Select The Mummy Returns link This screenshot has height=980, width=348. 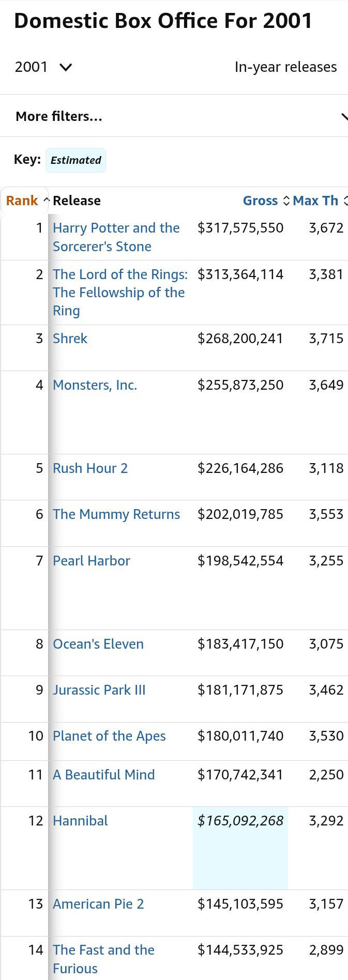[x=116, y=514]
